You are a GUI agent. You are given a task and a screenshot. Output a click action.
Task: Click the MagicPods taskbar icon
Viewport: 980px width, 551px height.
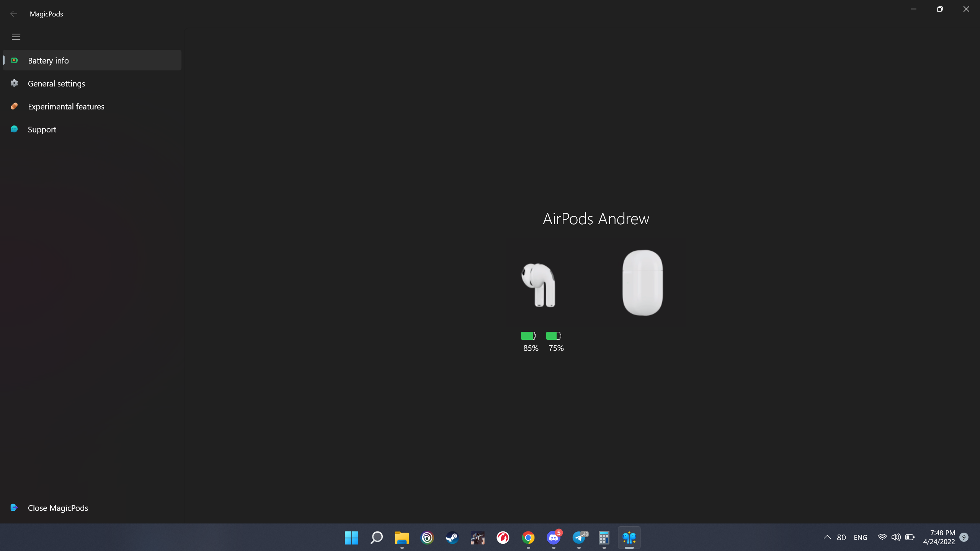pos(629,538)
